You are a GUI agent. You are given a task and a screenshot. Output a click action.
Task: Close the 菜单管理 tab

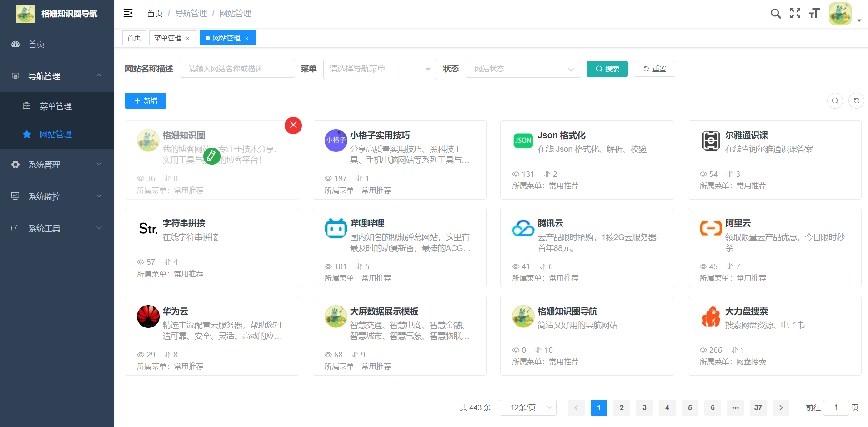187,38
